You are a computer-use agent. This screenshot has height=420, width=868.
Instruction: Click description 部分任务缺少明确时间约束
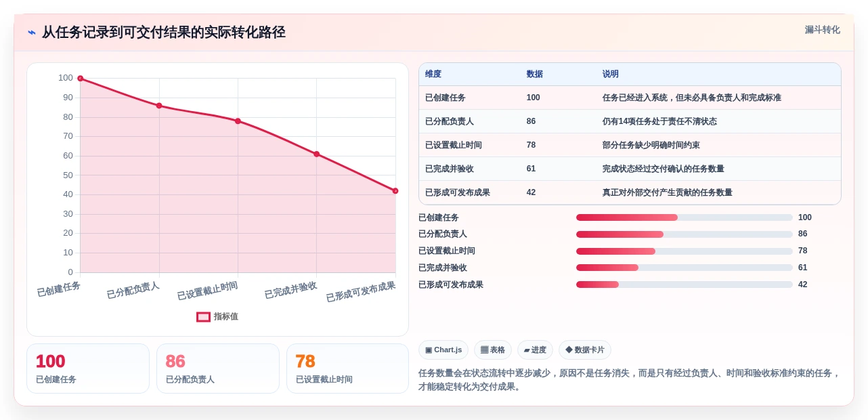click(651, 145)
